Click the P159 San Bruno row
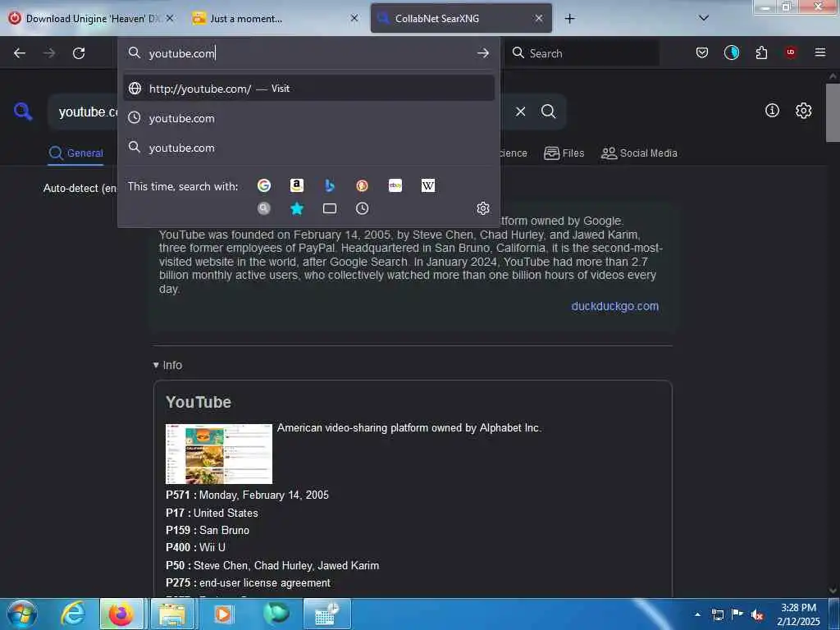 [x=208, y=531]
